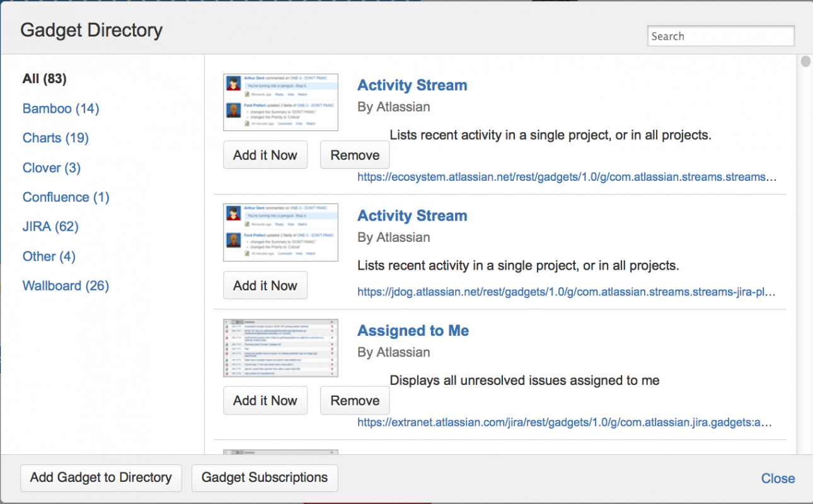Click Add Gadget to Directory button
Image resolution: width=813 pixels, height=504 pixels.
pos(101,478)
